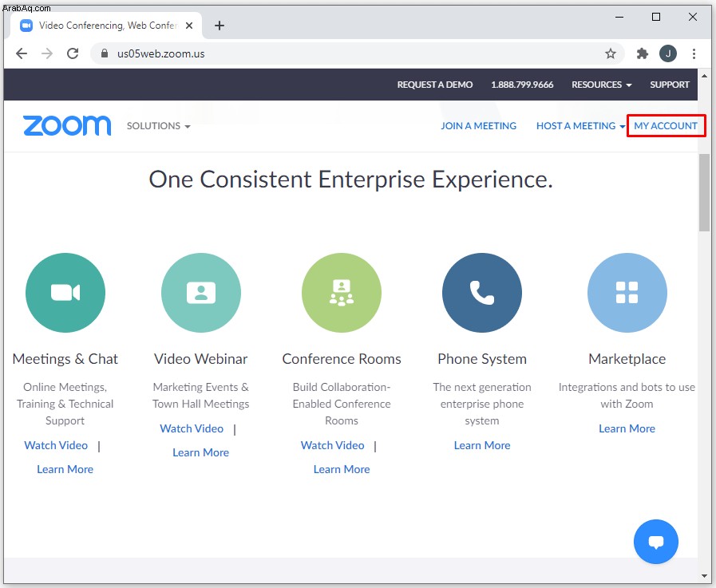Open My Account
The height and width of the screenshot is (588, 716).
(x=666, y=126)
